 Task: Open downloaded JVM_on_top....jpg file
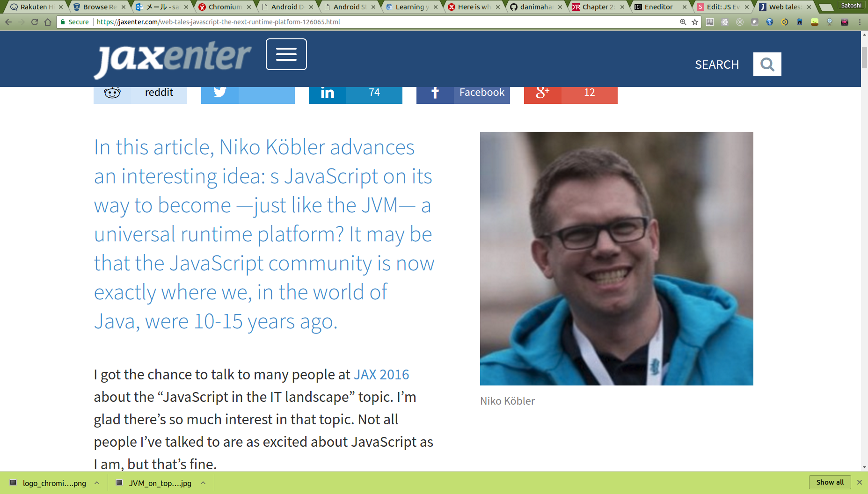154,483
